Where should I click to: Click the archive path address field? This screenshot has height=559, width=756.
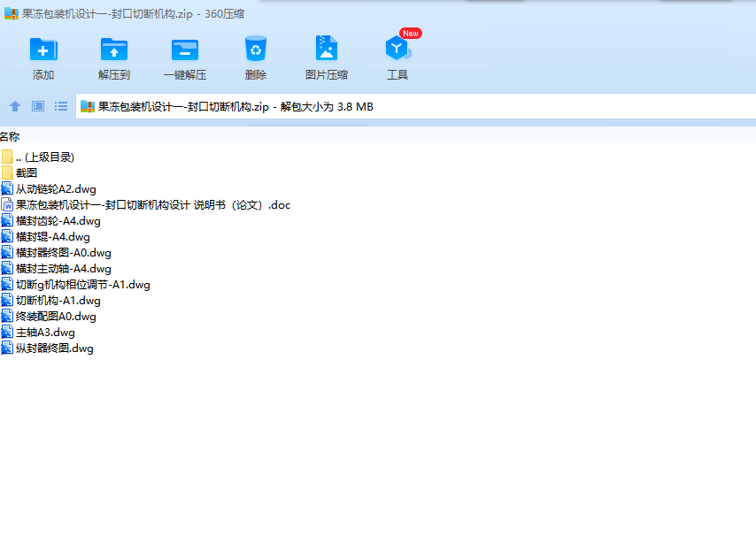[x=415, y=106]
